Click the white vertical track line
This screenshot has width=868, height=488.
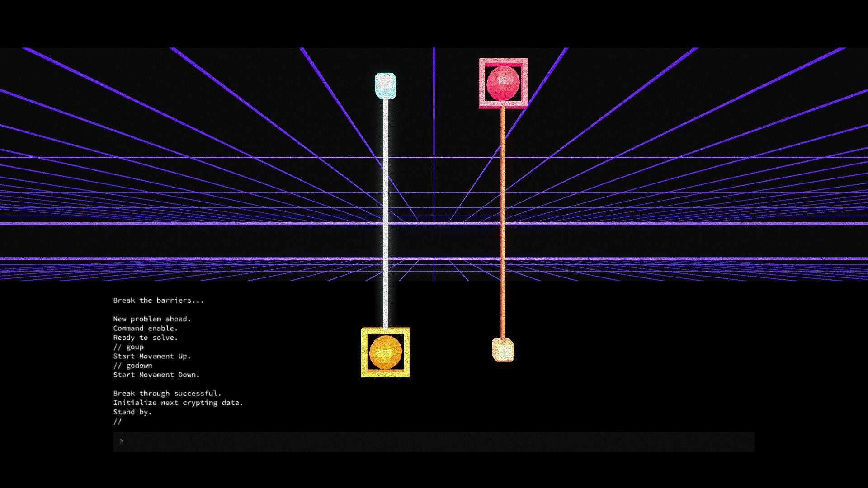pos(386,212)
